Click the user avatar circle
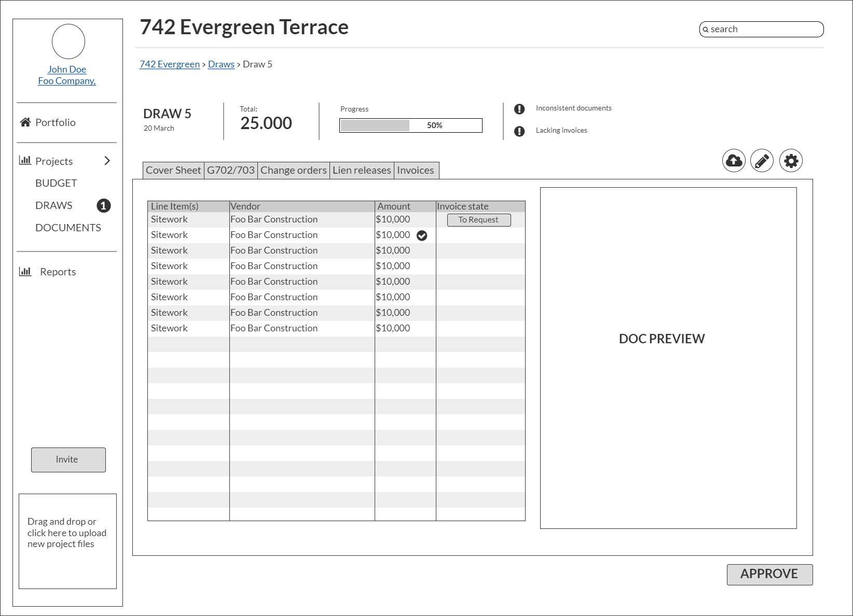The image size is (853, 616). tap(68, 41)
